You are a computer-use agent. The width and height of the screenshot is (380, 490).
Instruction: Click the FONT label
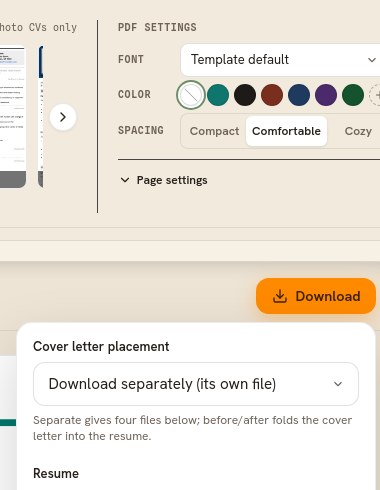[x=131, y=59]
